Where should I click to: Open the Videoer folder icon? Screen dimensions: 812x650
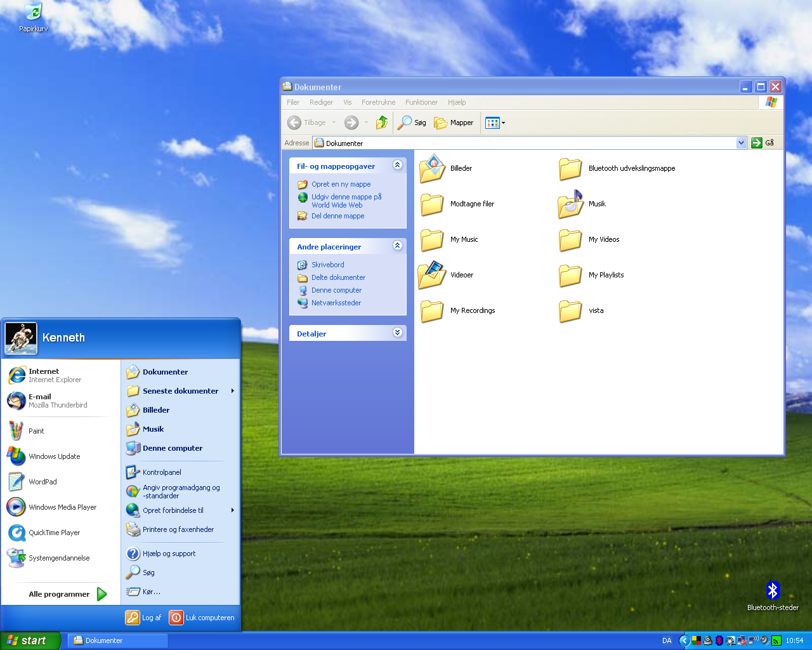pos(432,275)
